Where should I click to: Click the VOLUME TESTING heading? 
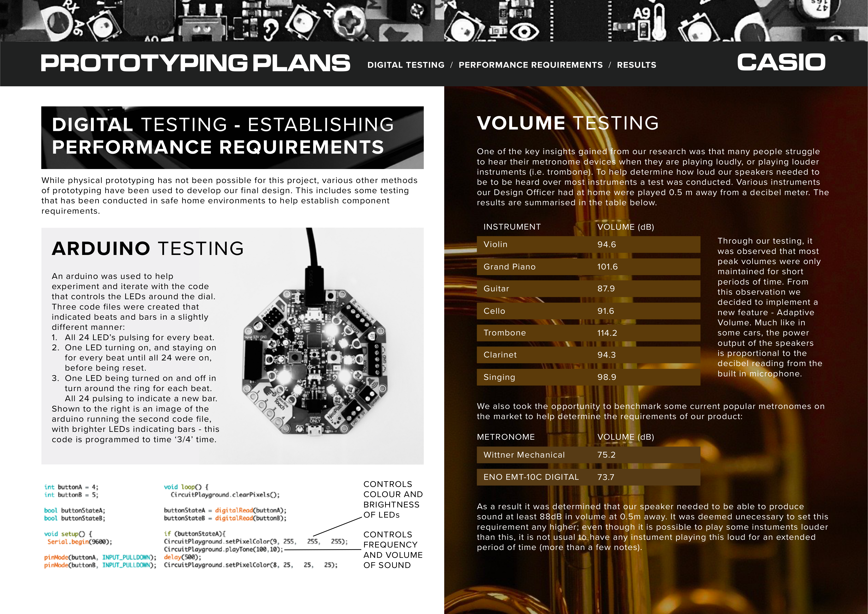(x=568, y=123)
